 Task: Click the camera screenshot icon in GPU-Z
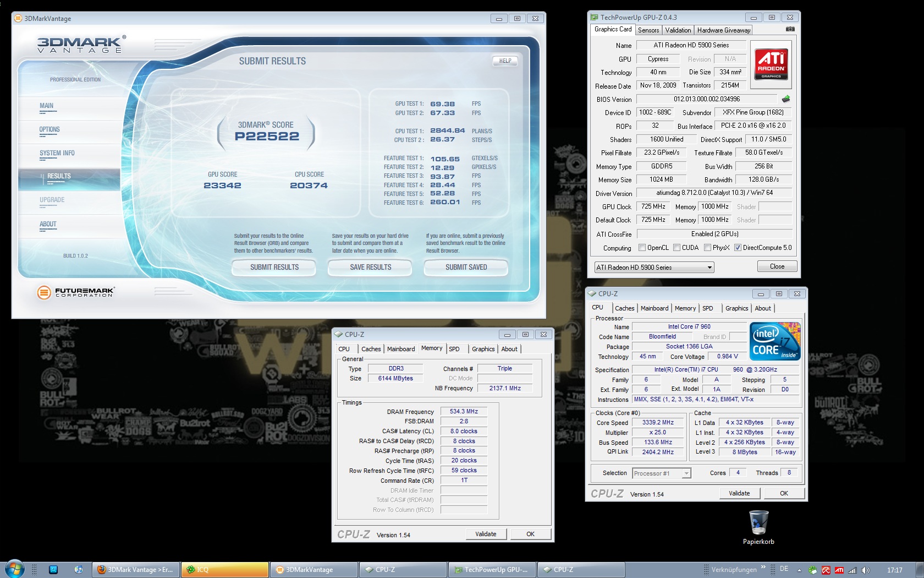pos(790,29)
